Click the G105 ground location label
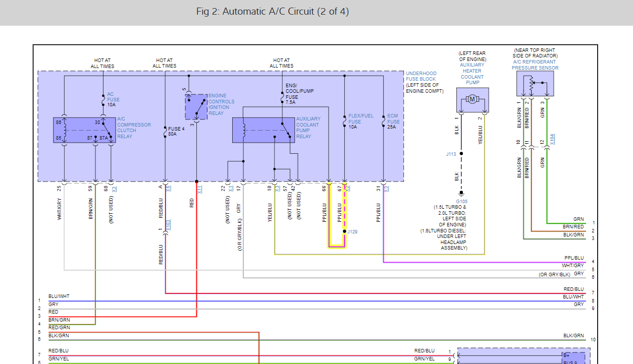The image size is (633, 364). (x=461, y=202)
